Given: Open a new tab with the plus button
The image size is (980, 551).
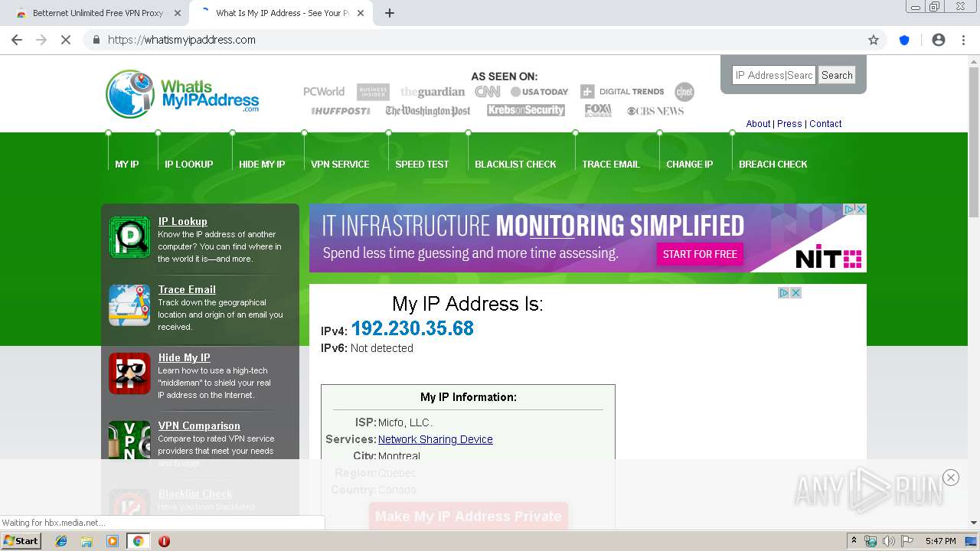Looking at the screenshot, I should [390, 13].
